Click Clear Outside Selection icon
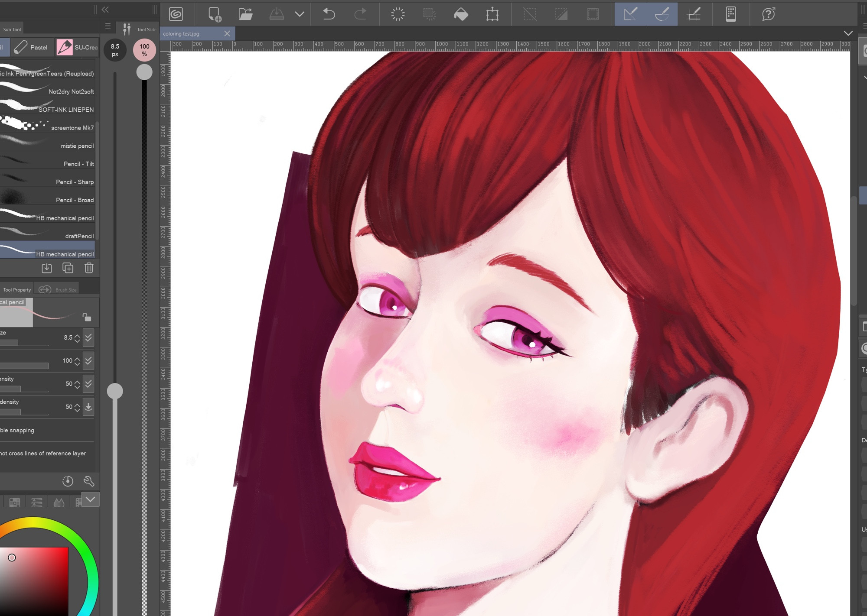This screenshot has height=616, width=867. [430, 14]
